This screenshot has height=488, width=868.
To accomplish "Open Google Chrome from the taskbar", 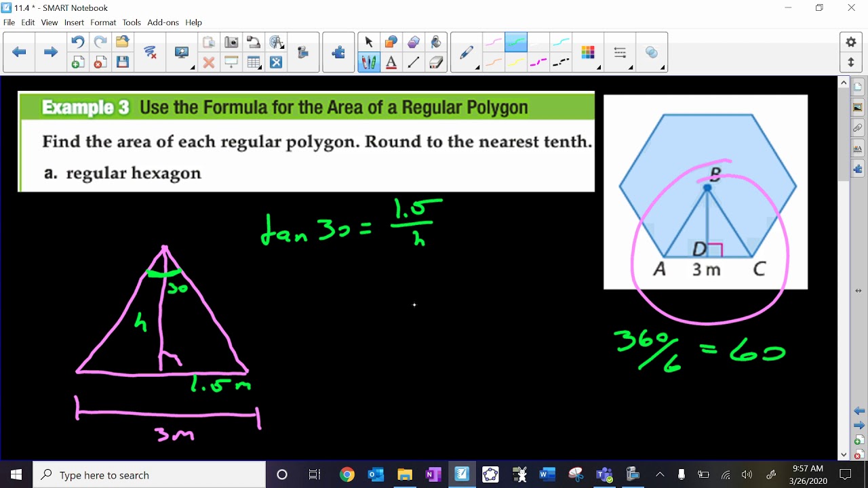I will click(347, 474).
